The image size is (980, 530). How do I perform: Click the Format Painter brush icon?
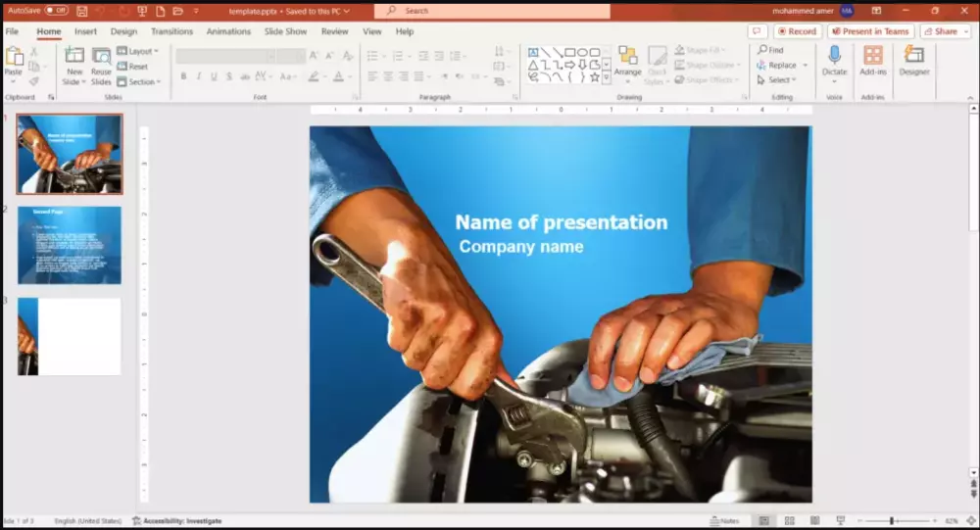33,81
